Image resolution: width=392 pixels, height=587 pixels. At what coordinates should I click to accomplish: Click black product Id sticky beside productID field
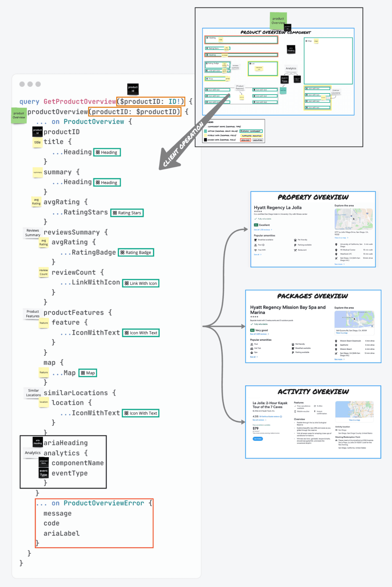pyautogui.click(x=37, y=132)
